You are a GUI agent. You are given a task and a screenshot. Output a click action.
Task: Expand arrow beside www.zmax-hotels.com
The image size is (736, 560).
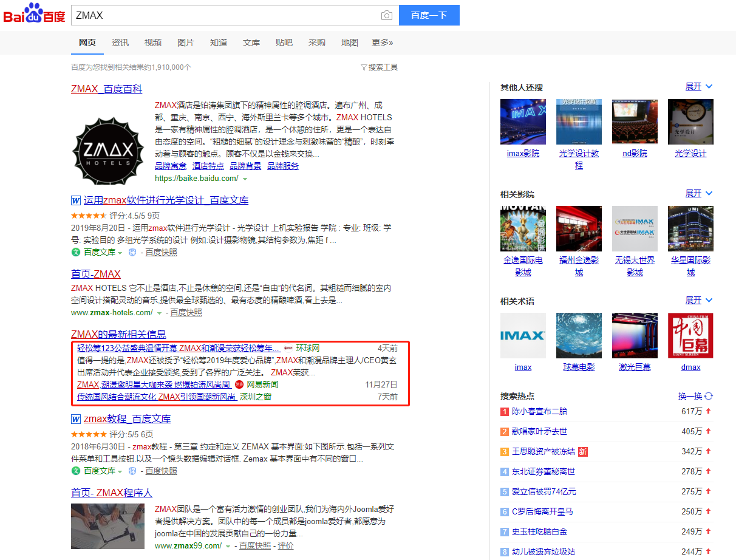(x=160, y=313)
